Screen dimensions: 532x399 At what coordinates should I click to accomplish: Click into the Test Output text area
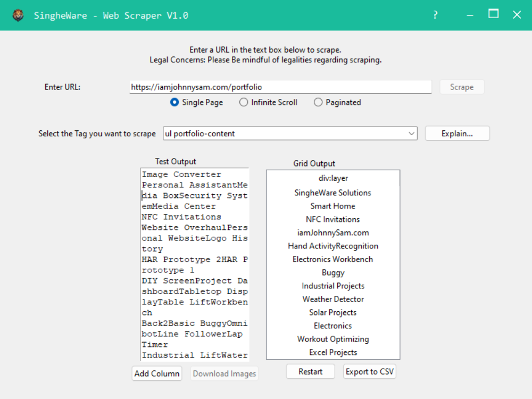(x=195, y=264)
